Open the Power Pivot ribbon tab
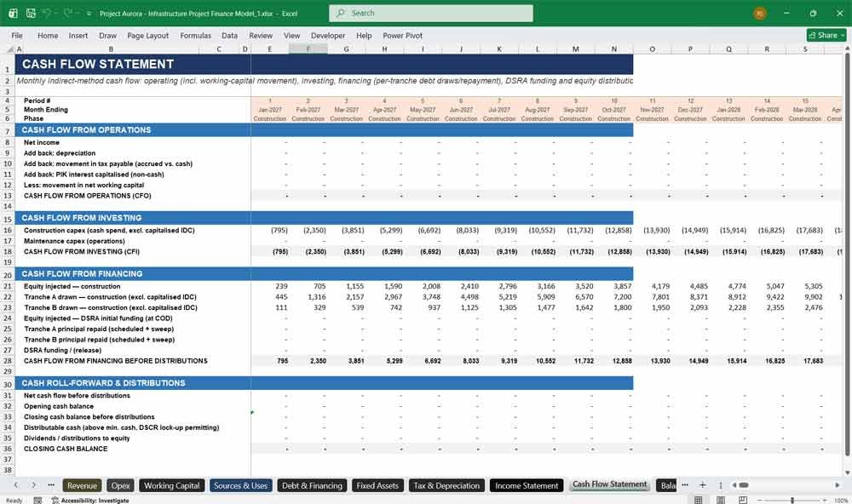This screenshot has width=852, height=504. click(x=403, y=35)
